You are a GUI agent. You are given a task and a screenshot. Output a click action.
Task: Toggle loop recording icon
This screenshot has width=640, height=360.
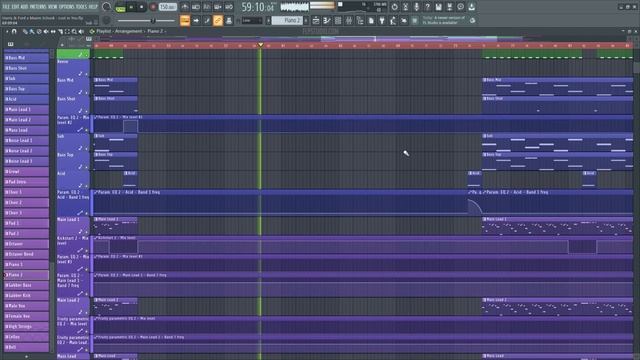pyautogui.click(x=229, y=7)
